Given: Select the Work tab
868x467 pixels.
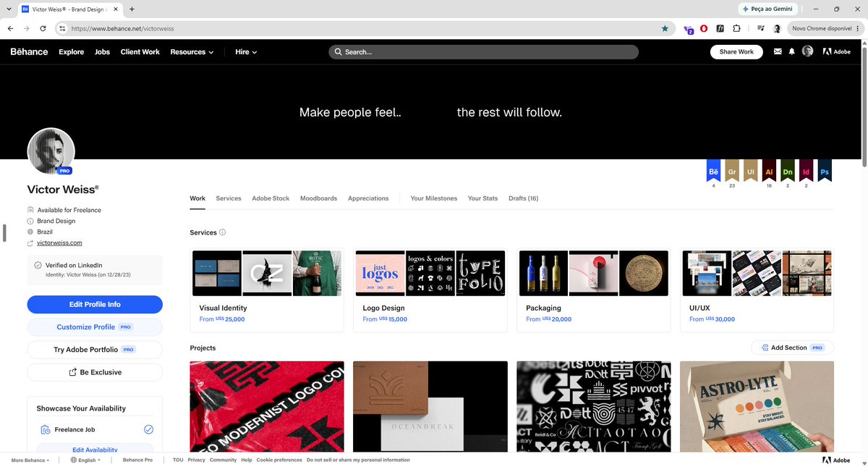Looking at the screenshot, I should (197, 198).
